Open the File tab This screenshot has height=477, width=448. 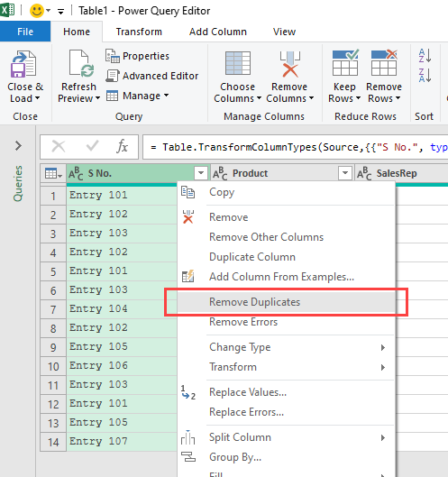click(25, 32)
